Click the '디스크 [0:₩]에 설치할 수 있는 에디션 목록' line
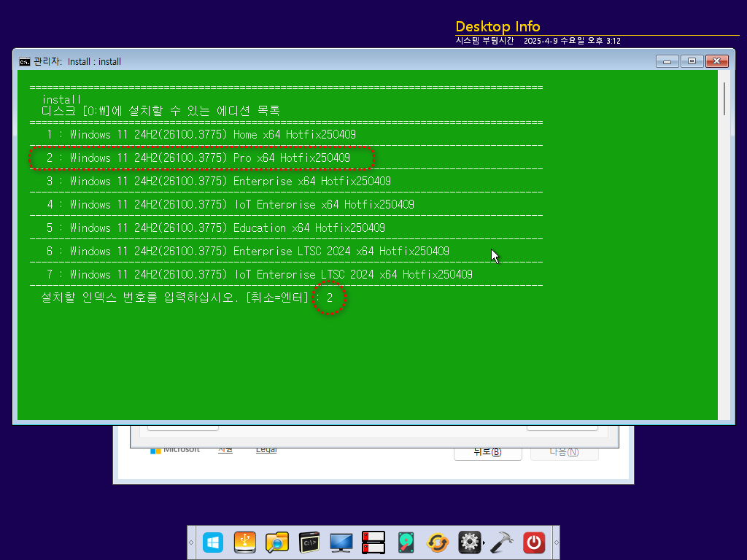This screenshot has height=560, width=747. pos(160,111)
